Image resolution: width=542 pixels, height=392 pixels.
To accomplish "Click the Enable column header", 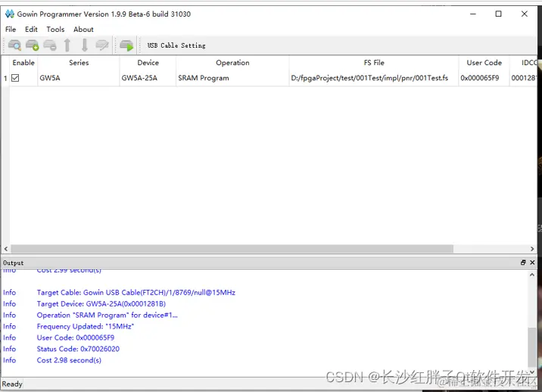I will [23, 63].
